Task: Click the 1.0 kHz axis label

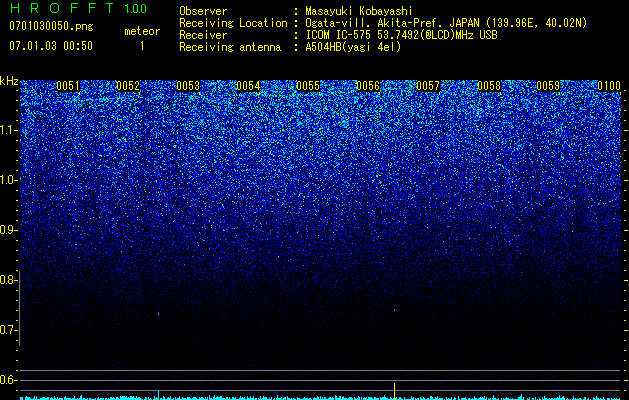Action: point(9,180)
